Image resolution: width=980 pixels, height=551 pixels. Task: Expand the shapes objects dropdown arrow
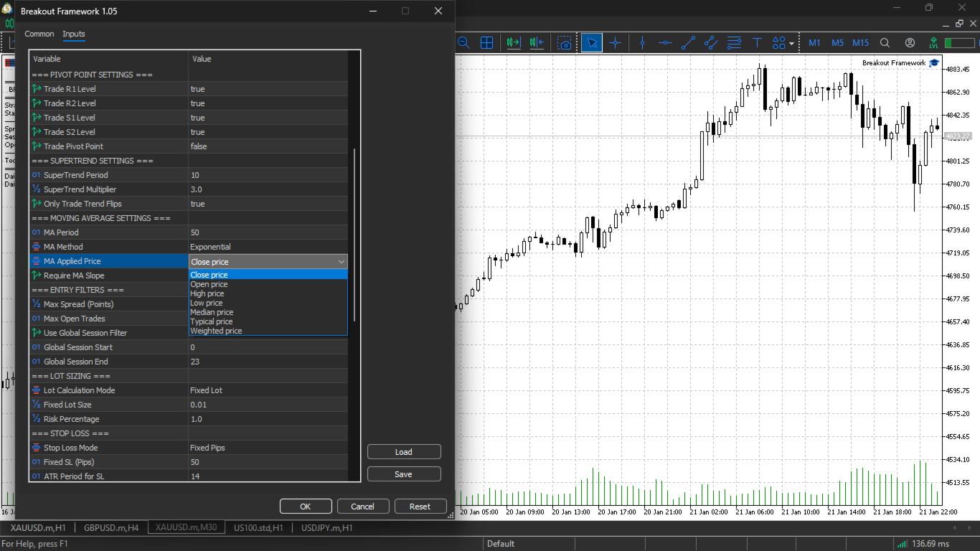tap(792, 43)
